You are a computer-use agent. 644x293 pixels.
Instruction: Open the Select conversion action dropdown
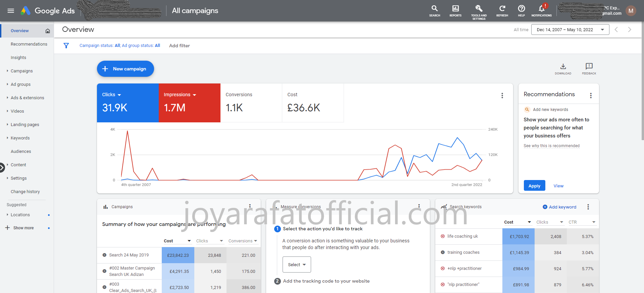coord(297,265)
